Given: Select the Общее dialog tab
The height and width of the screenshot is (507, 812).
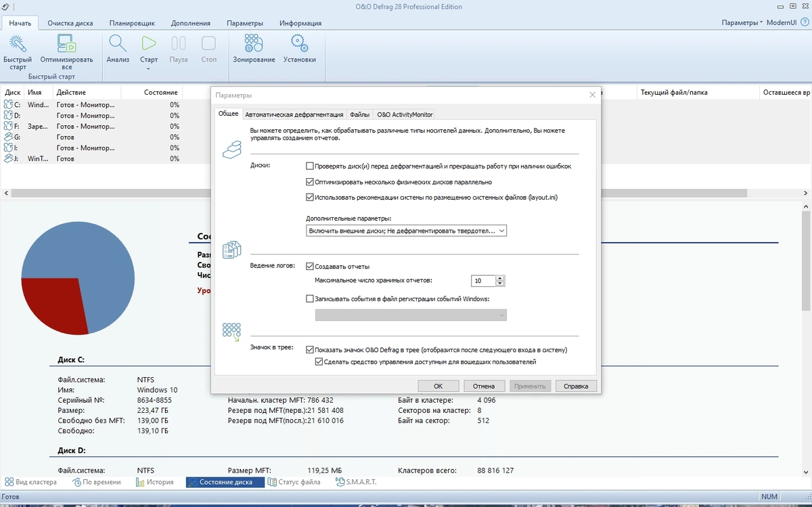Looking at the screenshot, I should [x=228, y=114].
